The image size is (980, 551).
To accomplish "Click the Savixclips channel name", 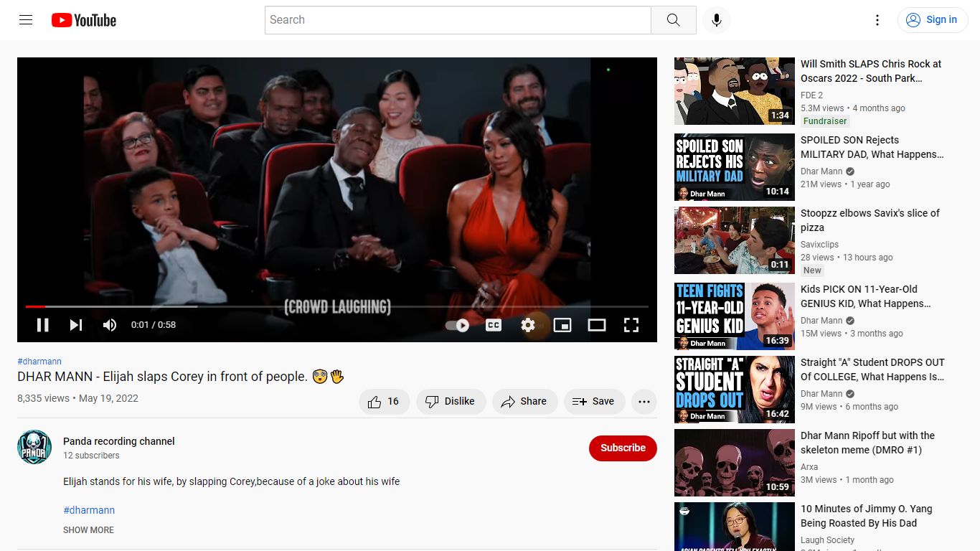I will (819, 245).
